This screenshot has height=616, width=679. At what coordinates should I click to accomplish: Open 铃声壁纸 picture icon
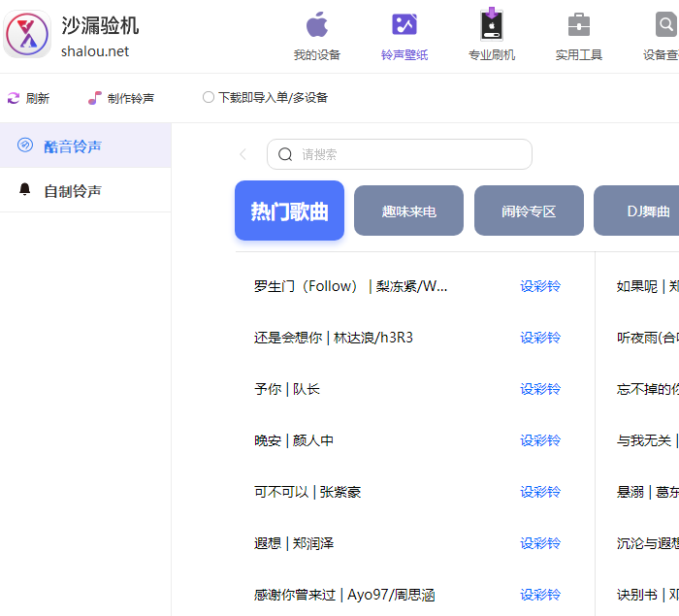(x=404, y=24)
